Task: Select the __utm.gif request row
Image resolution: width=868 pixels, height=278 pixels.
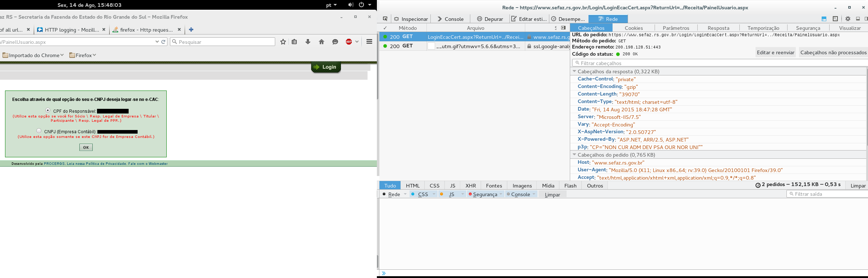Action: (475, 46)
